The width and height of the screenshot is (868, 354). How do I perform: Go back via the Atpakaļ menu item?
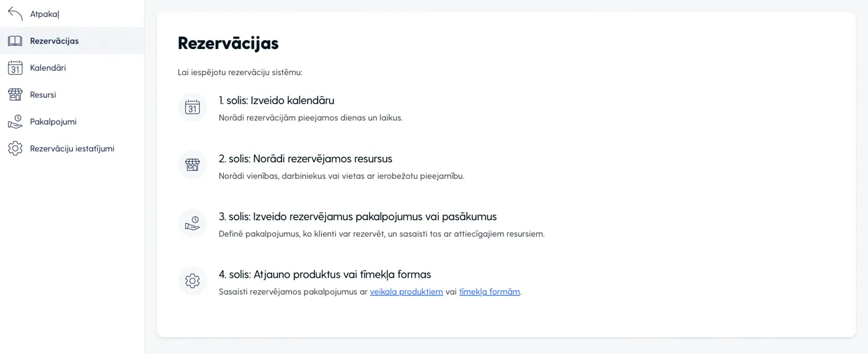tap(45, 14)
